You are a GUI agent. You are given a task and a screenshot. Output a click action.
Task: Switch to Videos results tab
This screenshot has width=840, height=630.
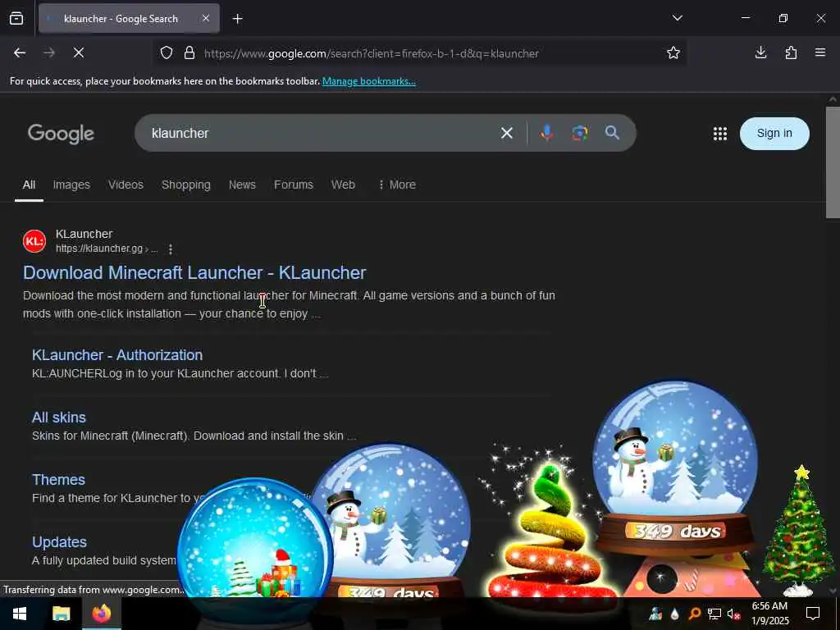[x=126, y=185]
